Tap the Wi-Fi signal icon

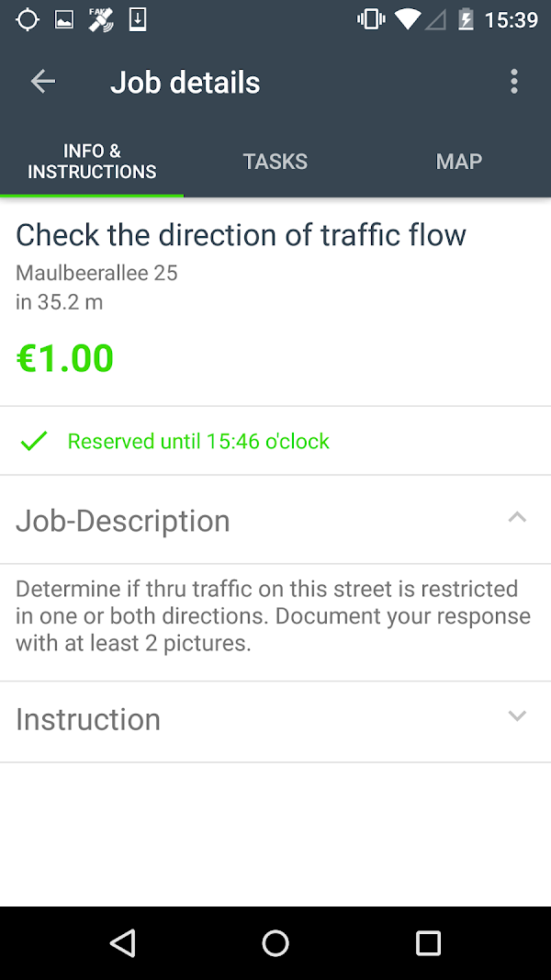coord(408,19)
